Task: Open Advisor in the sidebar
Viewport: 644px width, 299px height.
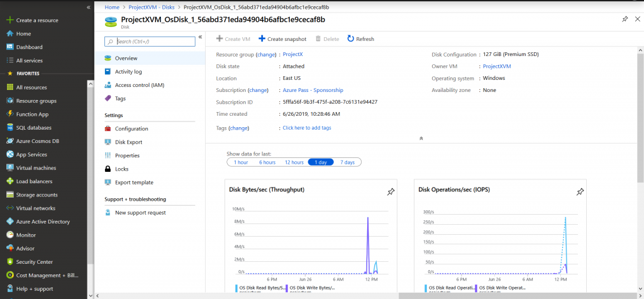Action: pyautogui.click(x=25, y=249)
